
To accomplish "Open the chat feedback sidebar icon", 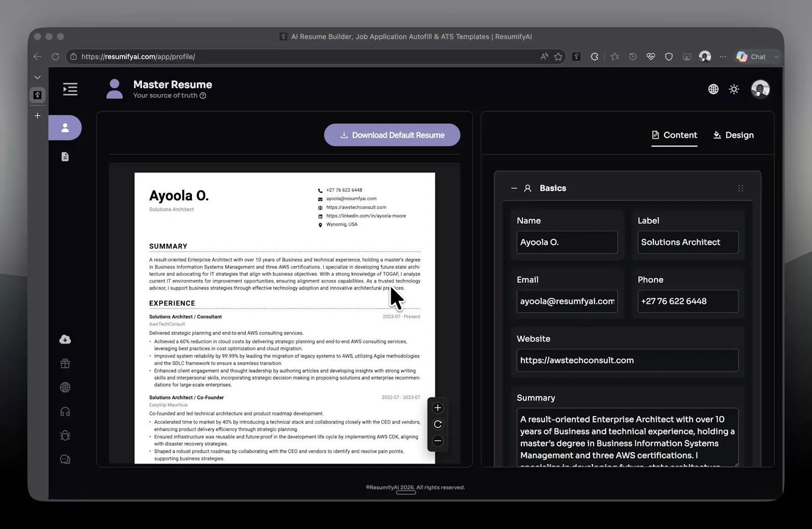I will coord(65,460).
